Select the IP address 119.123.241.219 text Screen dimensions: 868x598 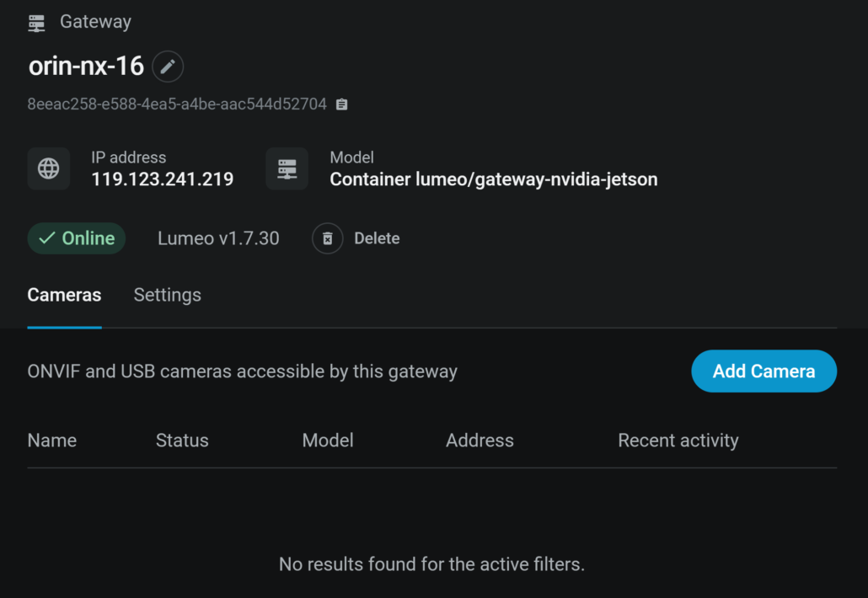pos(163,179)
